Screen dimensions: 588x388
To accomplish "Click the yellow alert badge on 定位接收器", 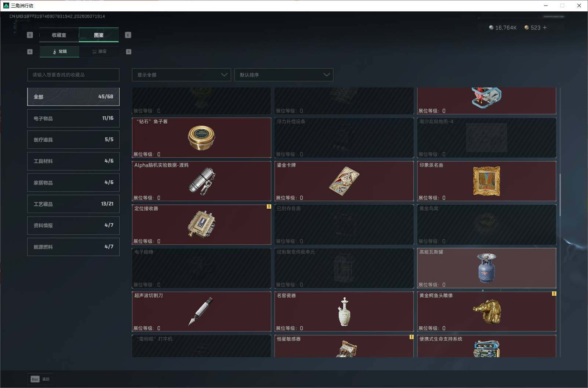I will point(269,206).
